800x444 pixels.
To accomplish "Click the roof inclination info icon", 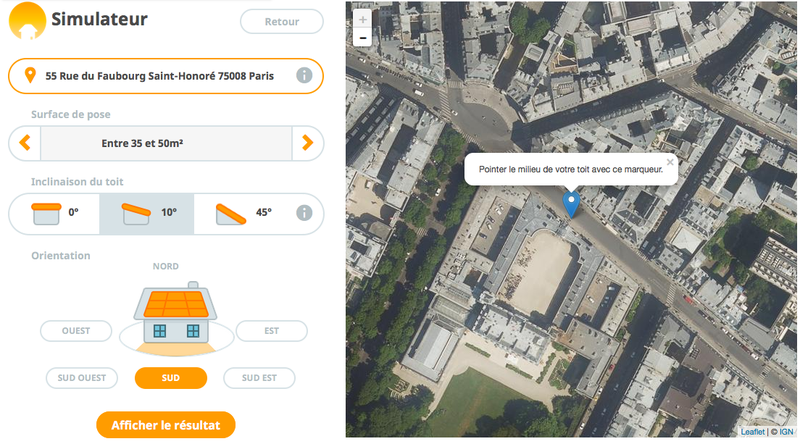I will (304, 213).
